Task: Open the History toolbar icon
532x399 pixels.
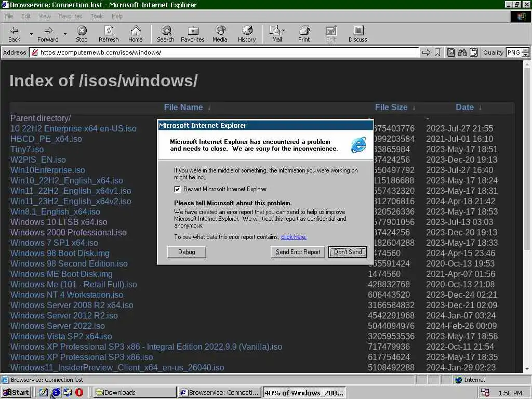Action: 247,34
